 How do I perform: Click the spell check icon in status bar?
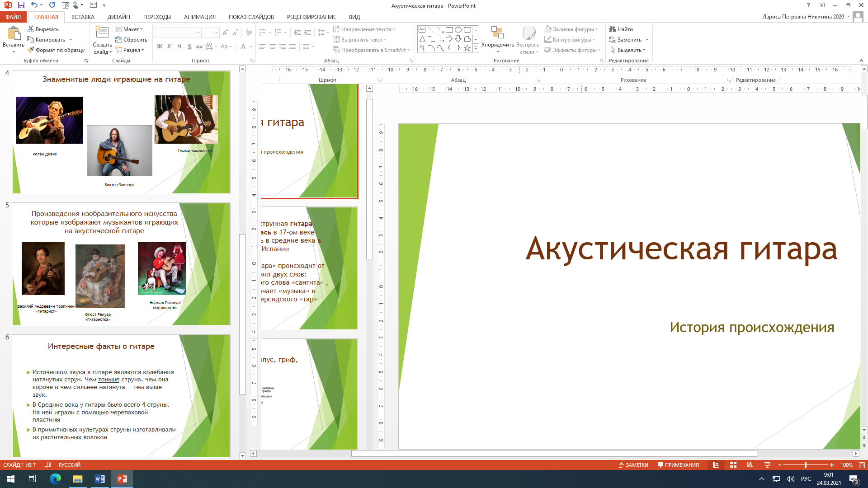[48, 465]
